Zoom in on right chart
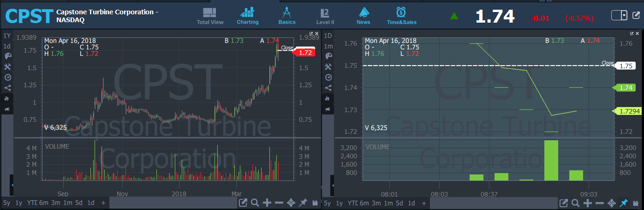 click(x=588, y=203)
